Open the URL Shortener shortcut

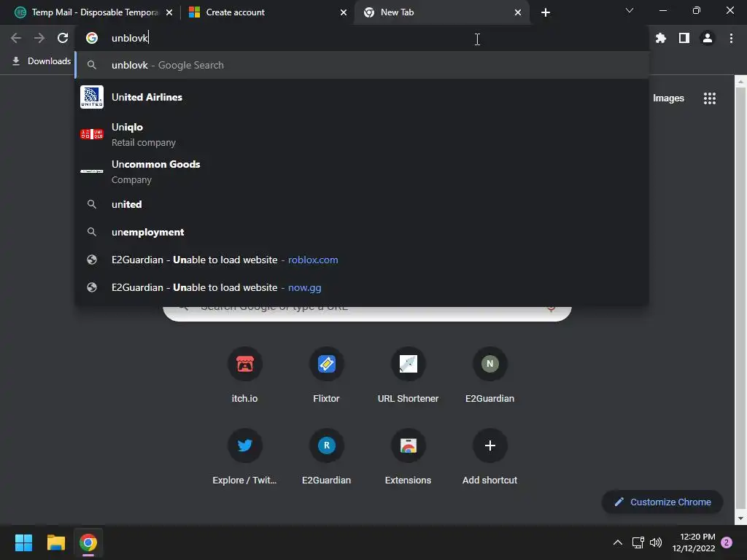pos(409,376)
